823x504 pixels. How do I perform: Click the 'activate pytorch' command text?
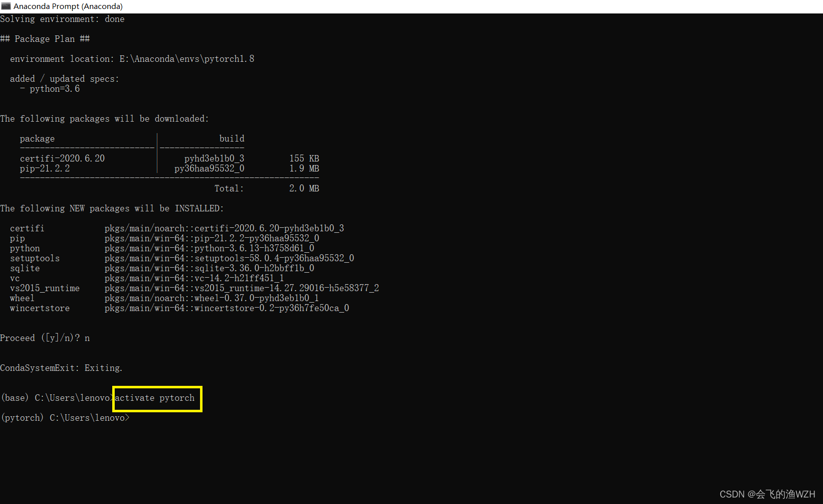click(155, 398)
